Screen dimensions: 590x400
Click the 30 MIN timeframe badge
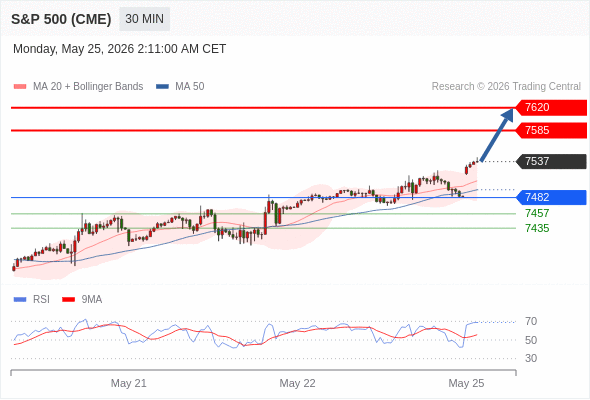tap(144, 19)
